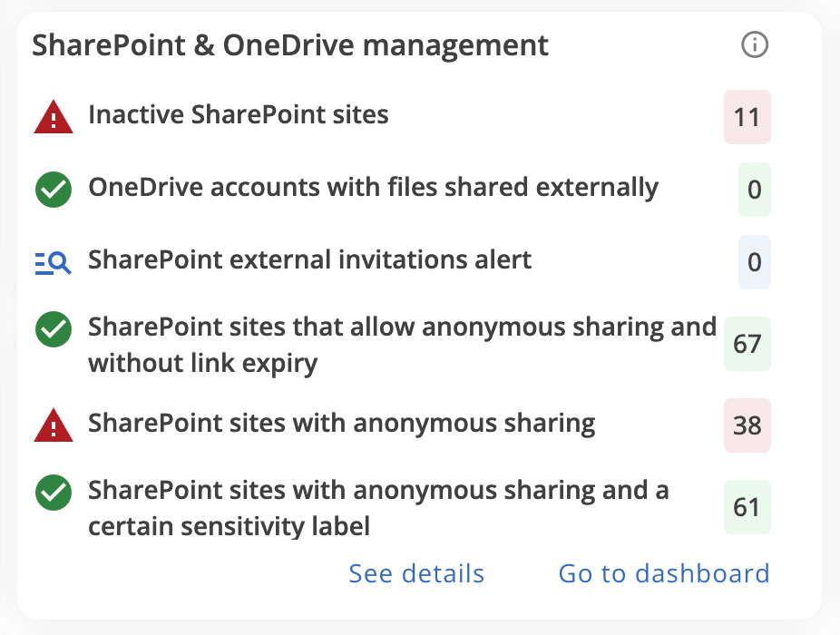Open the See details link
This screenshot has height=635, width=840.
416,573
